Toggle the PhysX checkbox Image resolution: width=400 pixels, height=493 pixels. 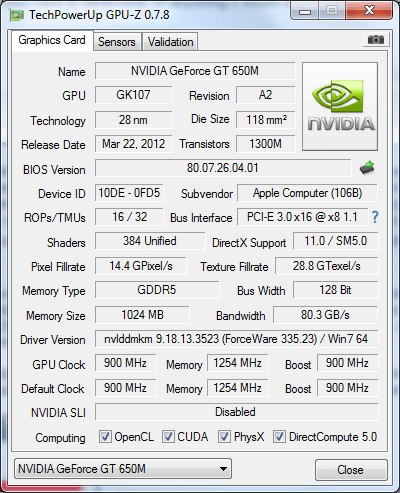pos(224,436)
